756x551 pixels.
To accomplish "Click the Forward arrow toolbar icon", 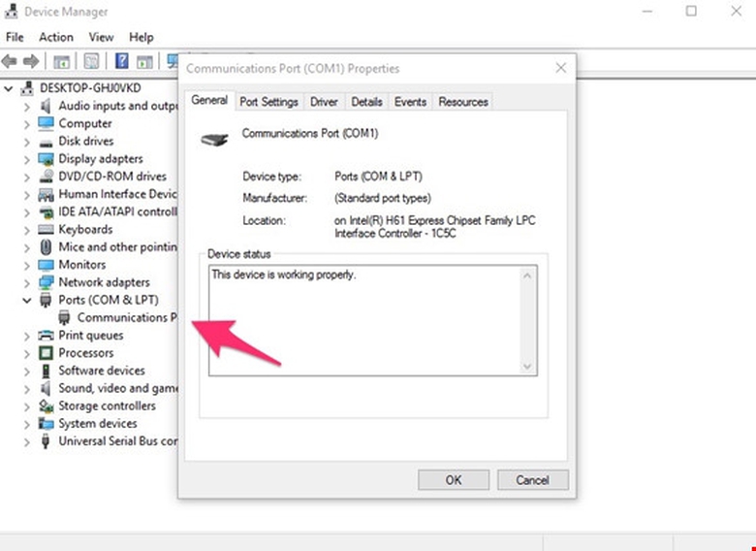I will pos(31,61).
